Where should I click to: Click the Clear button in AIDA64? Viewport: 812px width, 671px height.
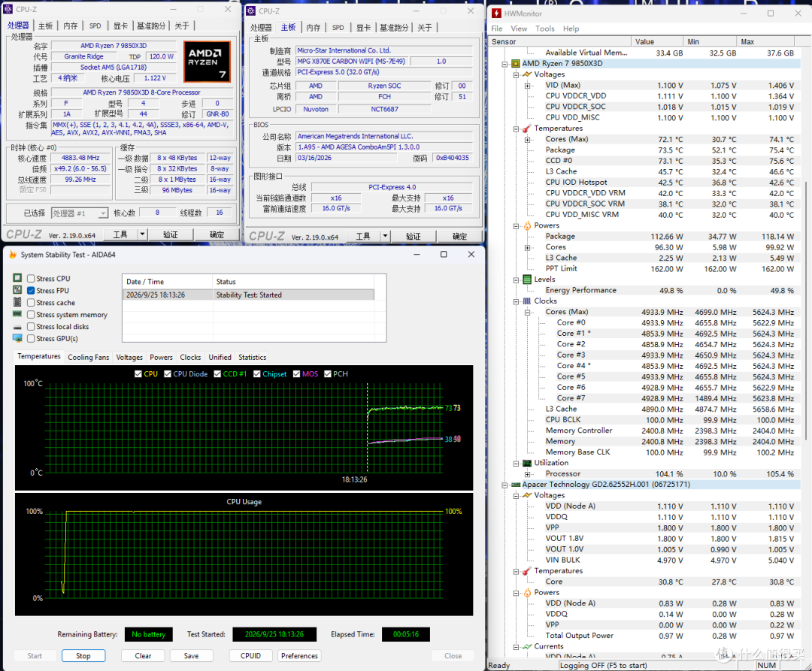(143, 655)
